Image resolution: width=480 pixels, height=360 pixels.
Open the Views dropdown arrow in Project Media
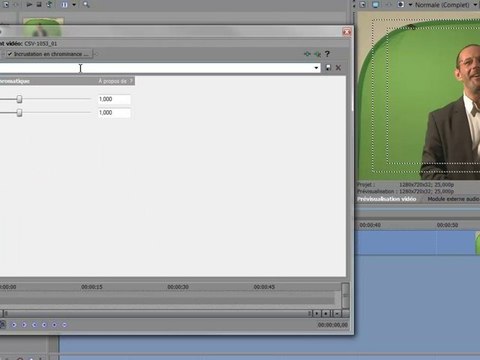pyautogui.click(x=74, y=5)
